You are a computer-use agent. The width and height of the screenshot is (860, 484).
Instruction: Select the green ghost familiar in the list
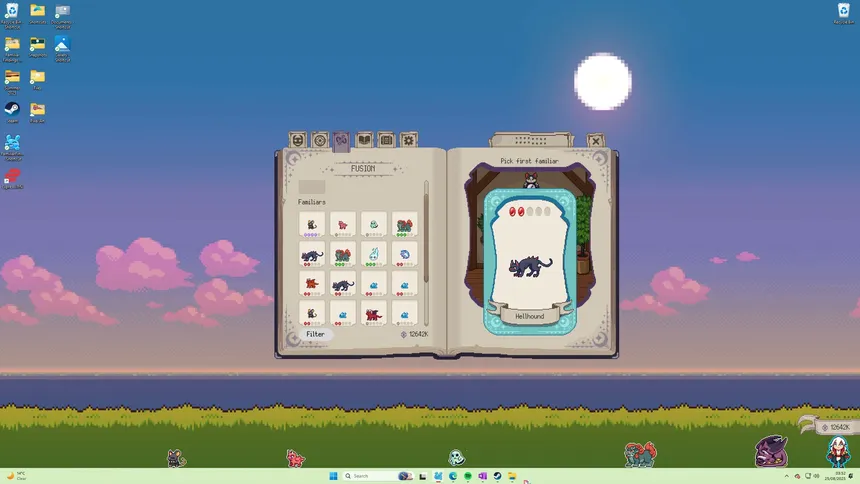[x=374, y=224]
